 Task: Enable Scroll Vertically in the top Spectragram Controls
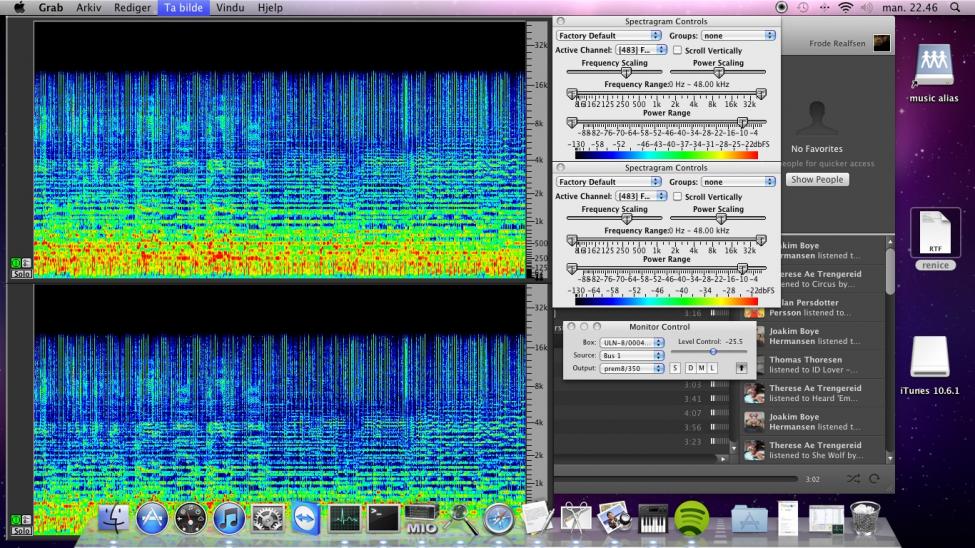click(677, 50)
